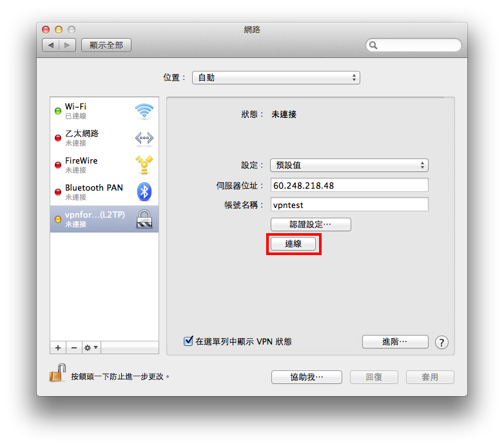Add a new network service with plus
This screenshot has height=447, width=504.
(58, 348)
